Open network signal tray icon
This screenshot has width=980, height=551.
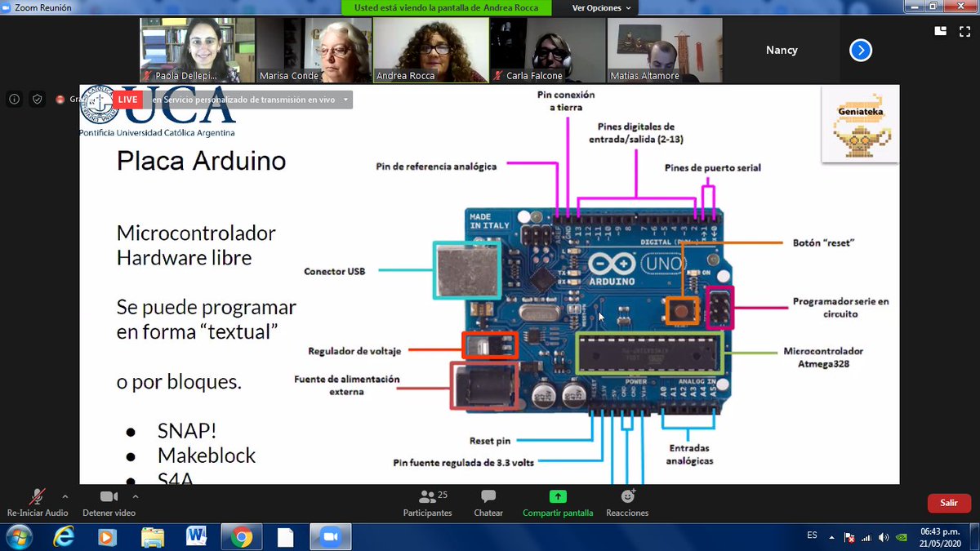(867, 537)
